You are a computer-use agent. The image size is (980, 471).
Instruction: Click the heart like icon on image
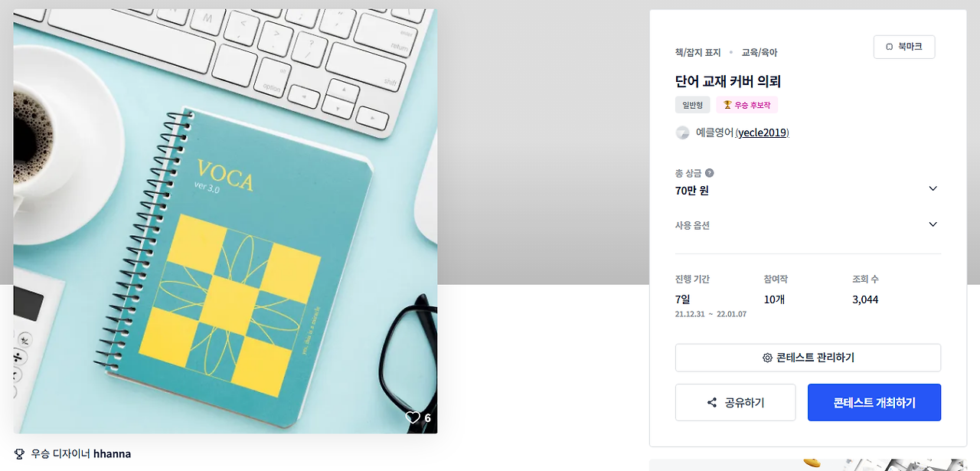(x=413, y=417)
